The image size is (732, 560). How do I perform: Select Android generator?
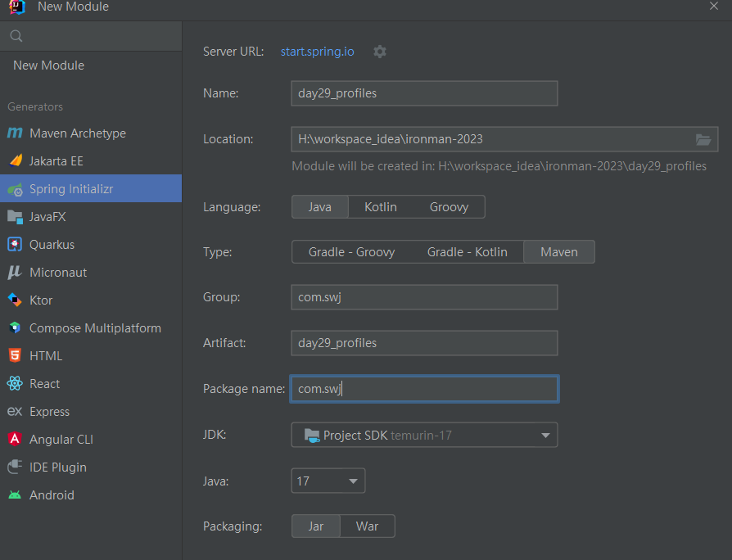point(91,495)
